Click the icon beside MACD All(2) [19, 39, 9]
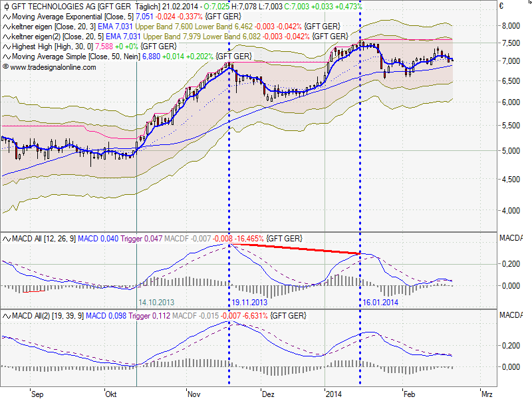The image size is (532, 399). 6,315
